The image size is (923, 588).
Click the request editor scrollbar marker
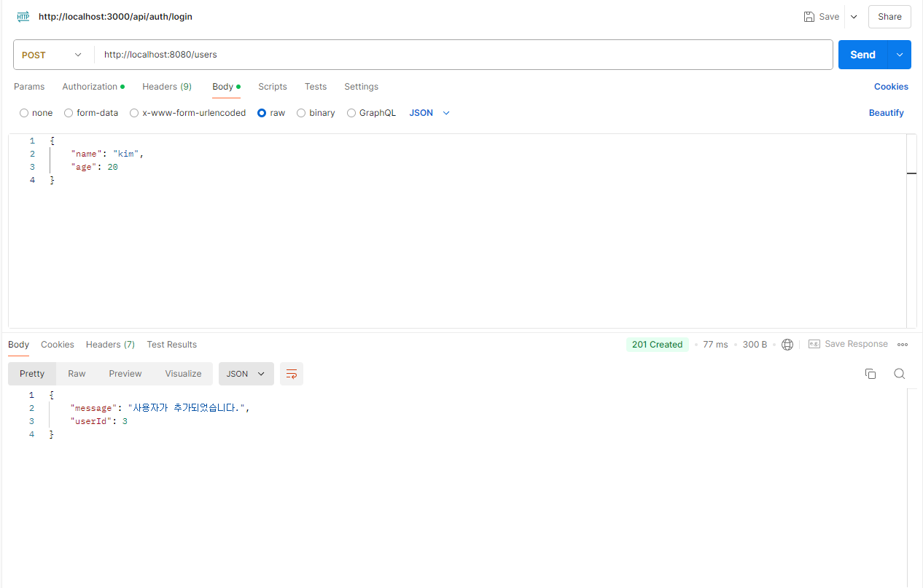coord(911,173)
